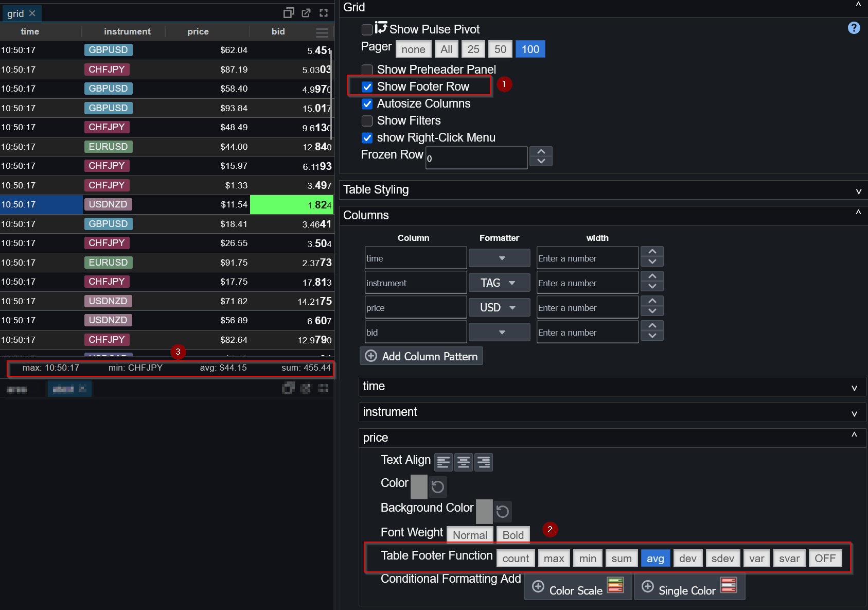
Task: Click the help question mark icon
Action: pos(854,28)
